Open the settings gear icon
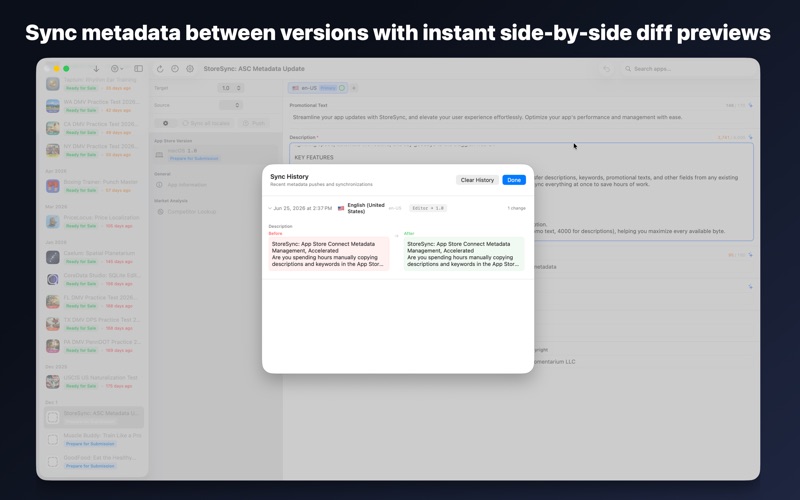This screenshot has height=500, width=800. coord(190,68)
